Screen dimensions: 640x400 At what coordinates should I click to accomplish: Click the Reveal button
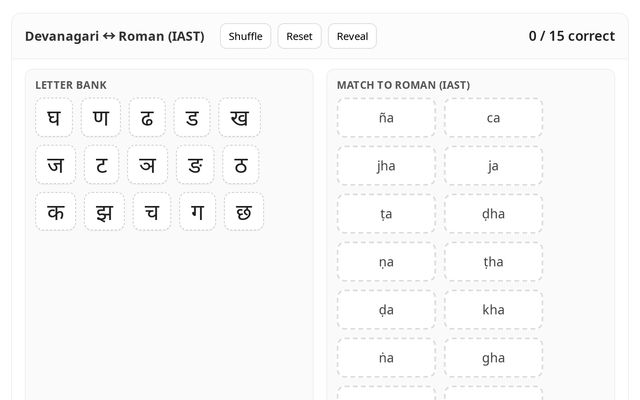point(352,36)
